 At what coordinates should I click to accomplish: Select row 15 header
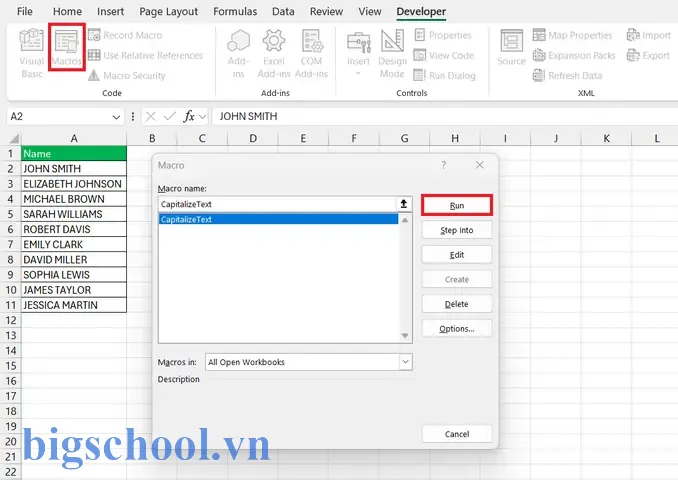tap(11, 366)
